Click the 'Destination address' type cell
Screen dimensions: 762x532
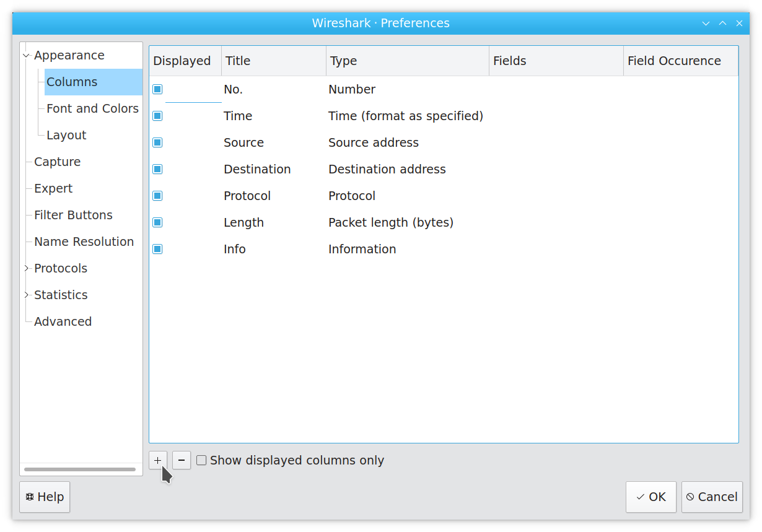coord(408,169)
